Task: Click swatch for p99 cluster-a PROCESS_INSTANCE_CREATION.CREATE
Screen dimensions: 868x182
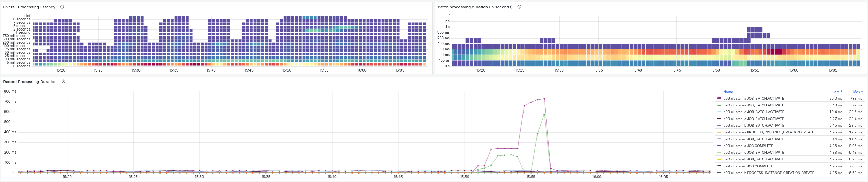Action: pos(719,132)
